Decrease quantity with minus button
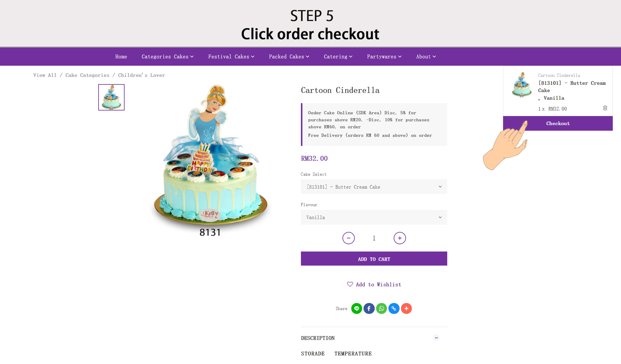Viewport: 621px width, 364px height. [x=348, y=238]
